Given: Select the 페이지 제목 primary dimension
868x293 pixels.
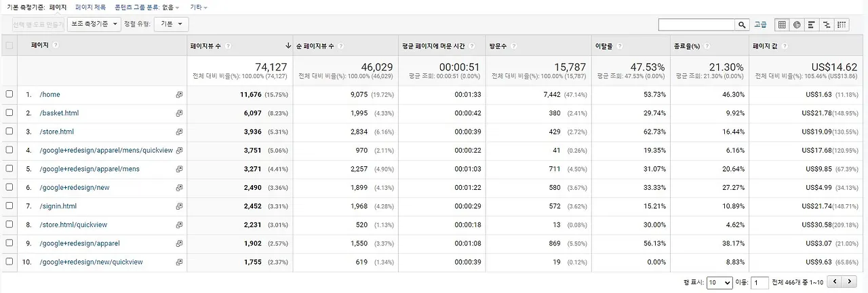Looking at the screenshot, I should [x=91, y=7].
